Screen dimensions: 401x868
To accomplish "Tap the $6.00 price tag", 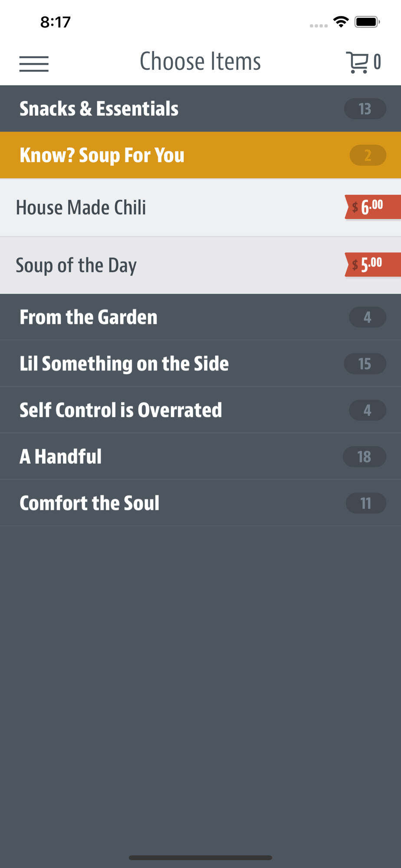I will 373,207.
